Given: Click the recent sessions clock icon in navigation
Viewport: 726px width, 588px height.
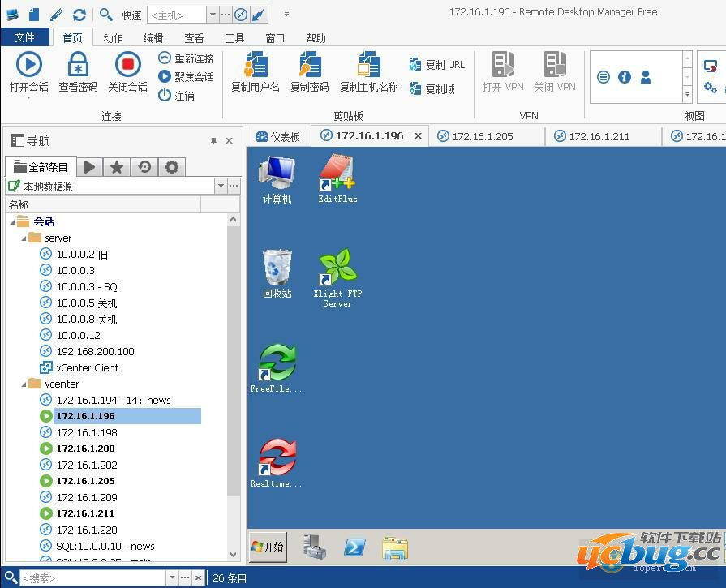Looking at the screenshot, I should click(x=144, y=166).
